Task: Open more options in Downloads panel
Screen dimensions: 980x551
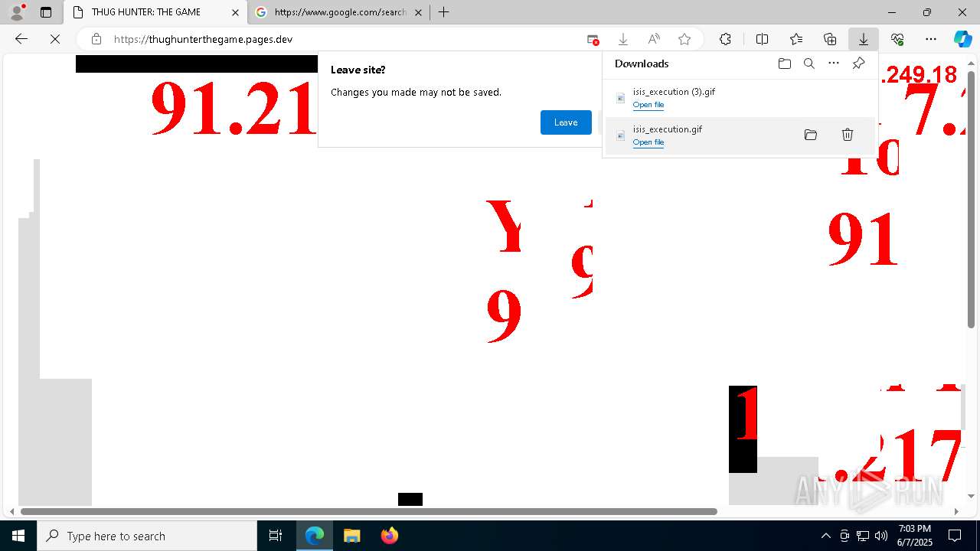Action: coord(834,64)
